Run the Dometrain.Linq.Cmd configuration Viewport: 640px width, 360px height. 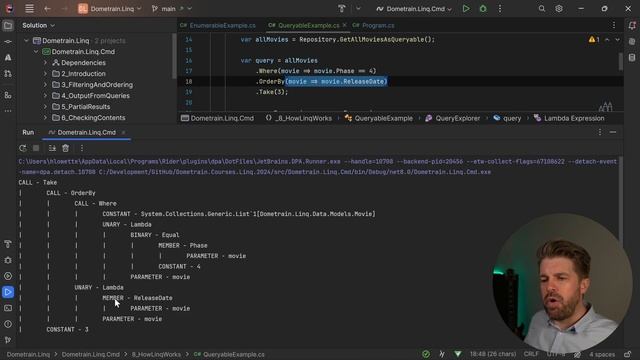(x=466, y=9)
